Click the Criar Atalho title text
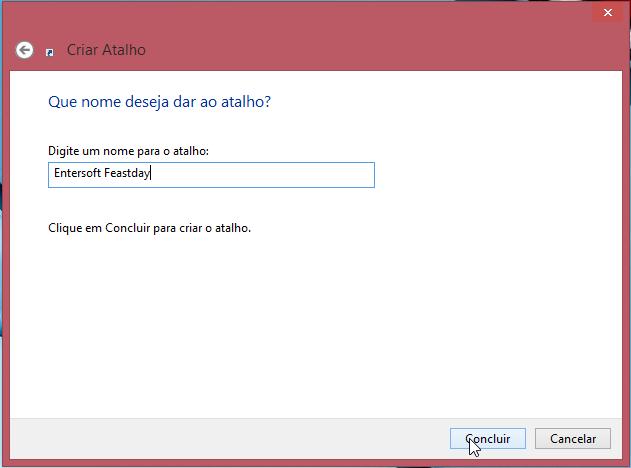Viewport: 631px width, 468px height. [x=106, y=50]
